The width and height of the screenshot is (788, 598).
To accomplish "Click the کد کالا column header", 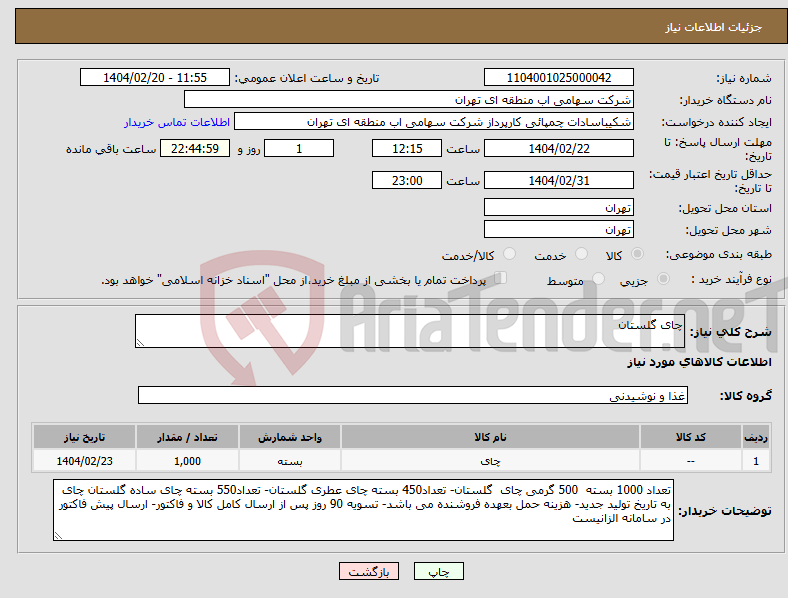I will pos(691,437).
